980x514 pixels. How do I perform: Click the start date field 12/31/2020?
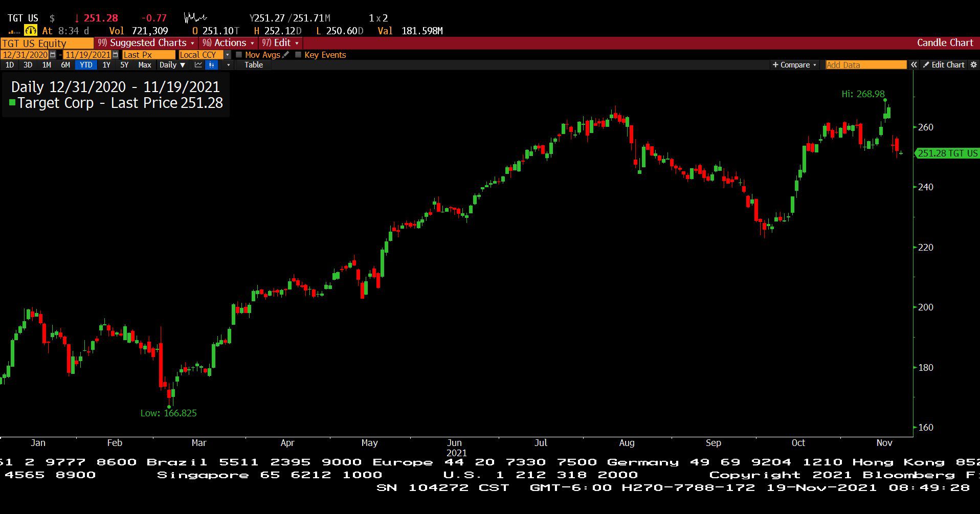25,55
